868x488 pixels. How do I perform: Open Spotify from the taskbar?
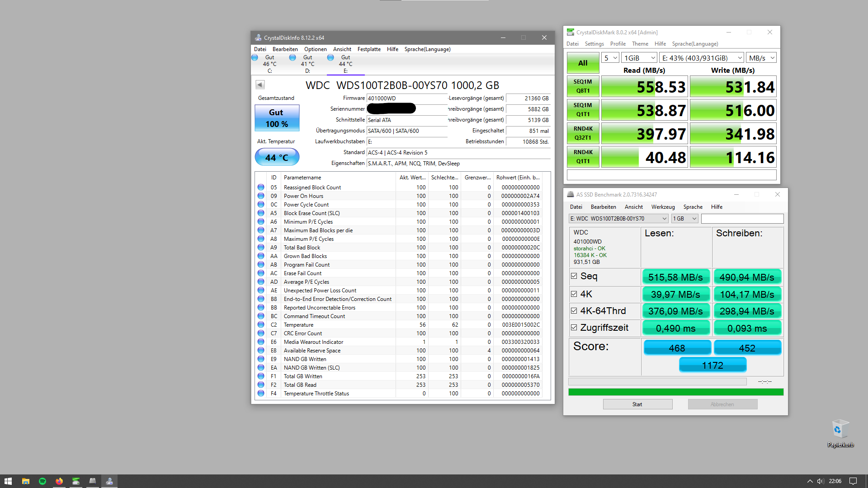tap(42, 481)
